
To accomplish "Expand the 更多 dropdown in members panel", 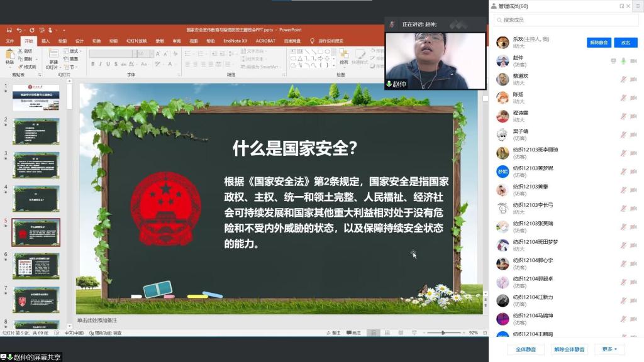I will coord(609,349).
